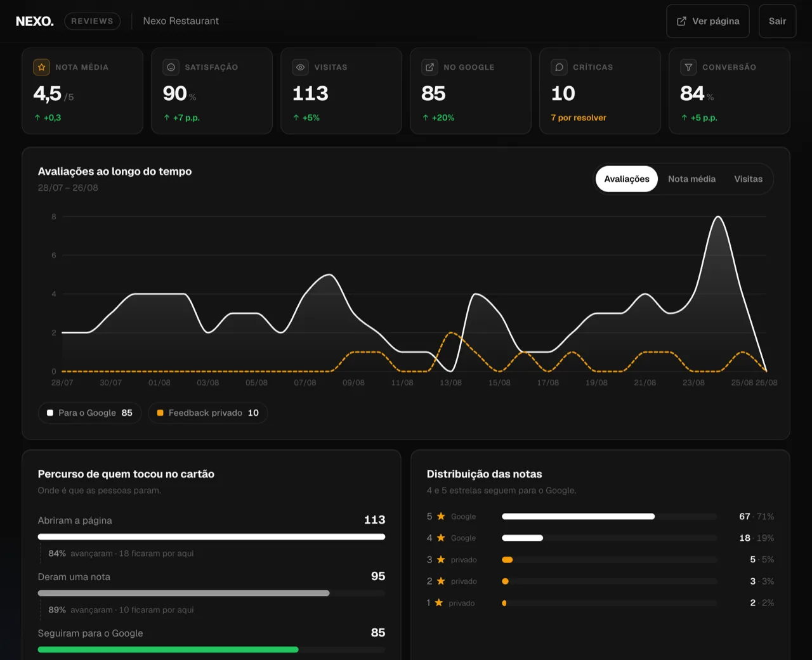This screenshot has width=812, height=660.
Task: Click the Sair button
Action: (x=778, y=21)
